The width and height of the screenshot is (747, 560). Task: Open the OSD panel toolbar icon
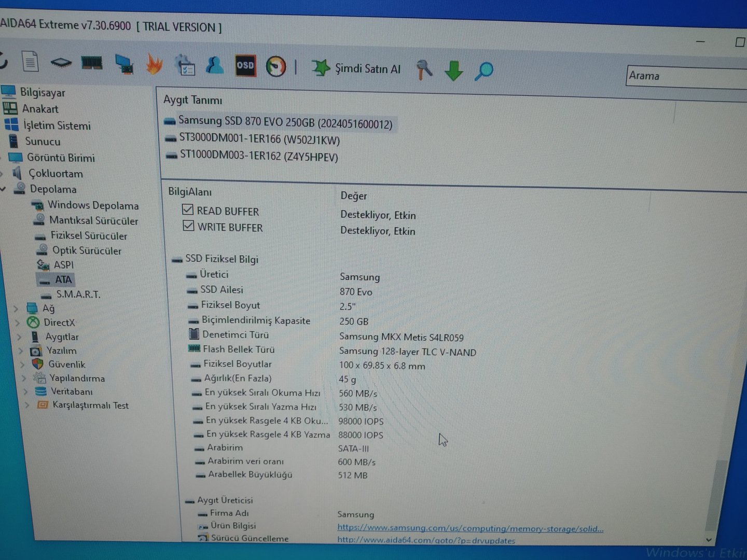pyautogui.click(x=245, y=66)
